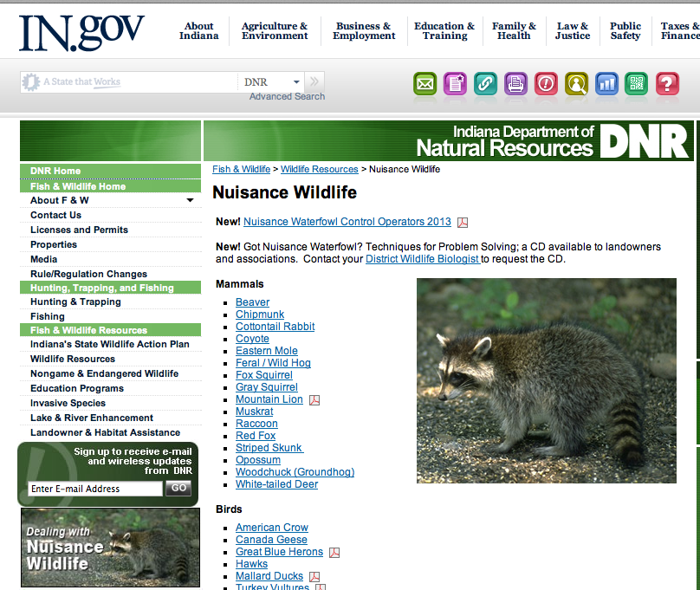Click the Enter E-mail Address field
Image resolution: width=700 pixels, height=590 pixels.
coord(95,489)
